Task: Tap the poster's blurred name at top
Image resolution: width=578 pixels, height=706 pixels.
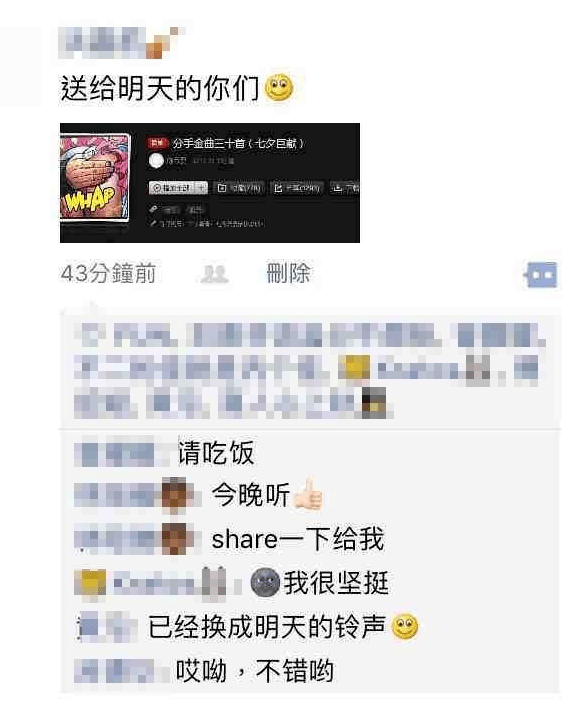Action: point(119,43)
